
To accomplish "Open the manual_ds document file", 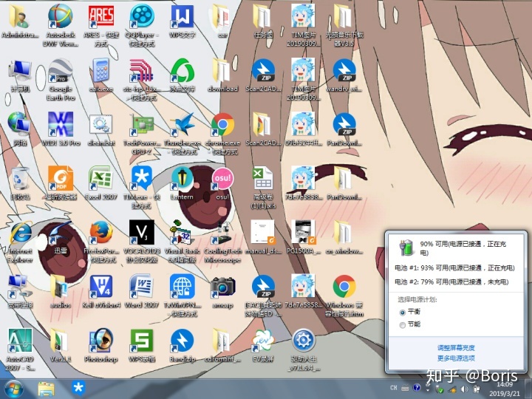I will click(263, 233).
